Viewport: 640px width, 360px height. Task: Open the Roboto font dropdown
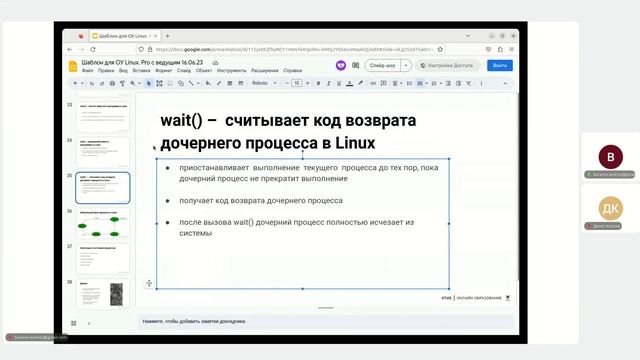(264, 83)
